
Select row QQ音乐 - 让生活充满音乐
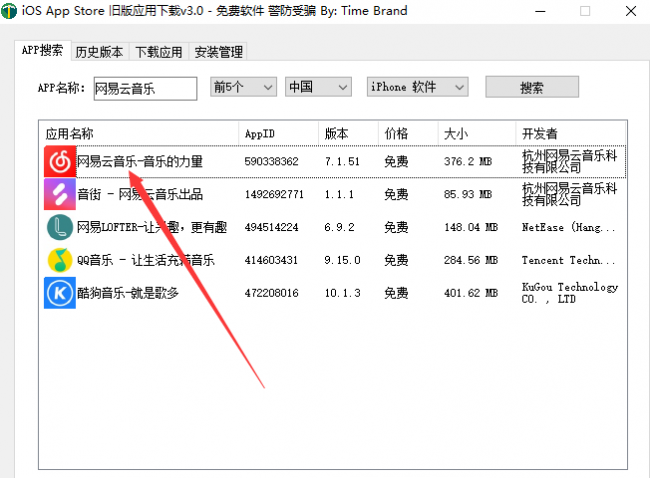pyautogui.click(x=335, y=260)
